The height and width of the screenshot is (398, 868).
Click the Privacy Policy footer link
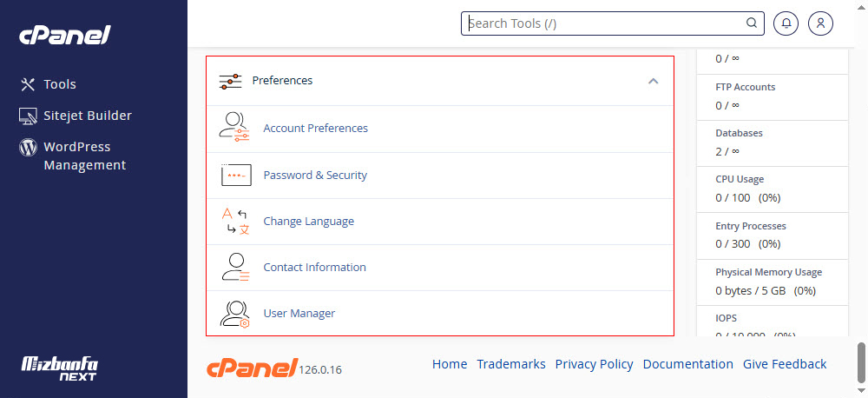coord(594,364)
